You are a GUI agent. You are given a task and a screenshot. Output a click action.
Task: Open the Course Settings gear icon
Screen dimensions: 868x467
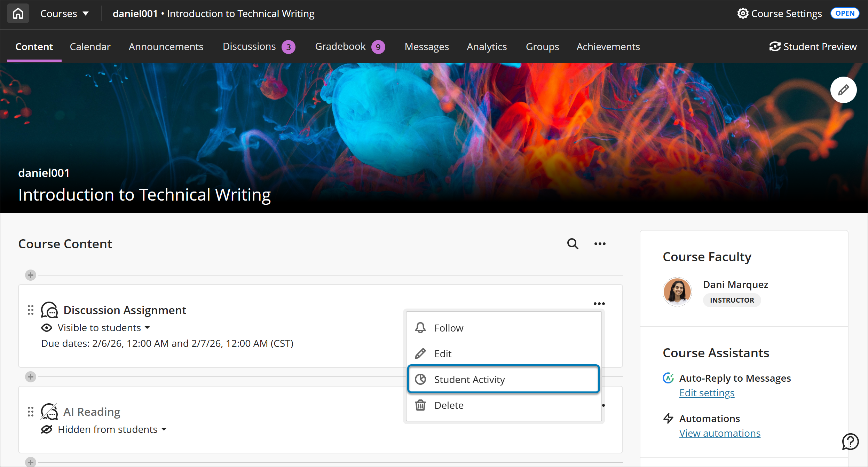click(743, 13)
